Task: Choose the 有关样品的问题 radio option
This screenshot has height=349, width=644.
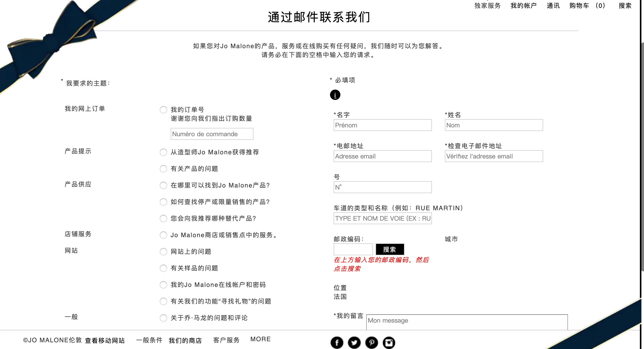Action: (x=163, y=268)
